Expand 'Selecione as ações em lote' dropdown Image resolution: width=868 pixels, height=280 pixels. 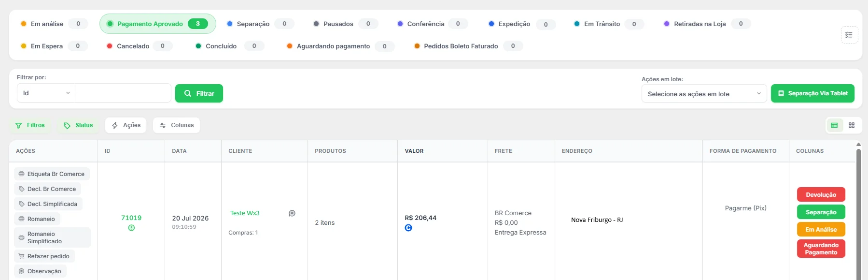(704, 94)
